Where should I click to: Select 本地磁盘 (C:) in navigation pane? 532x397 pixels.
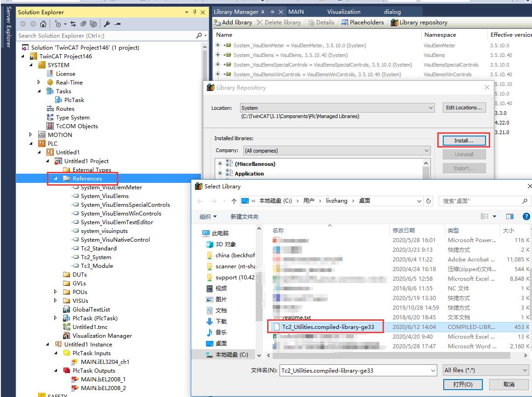227,354
